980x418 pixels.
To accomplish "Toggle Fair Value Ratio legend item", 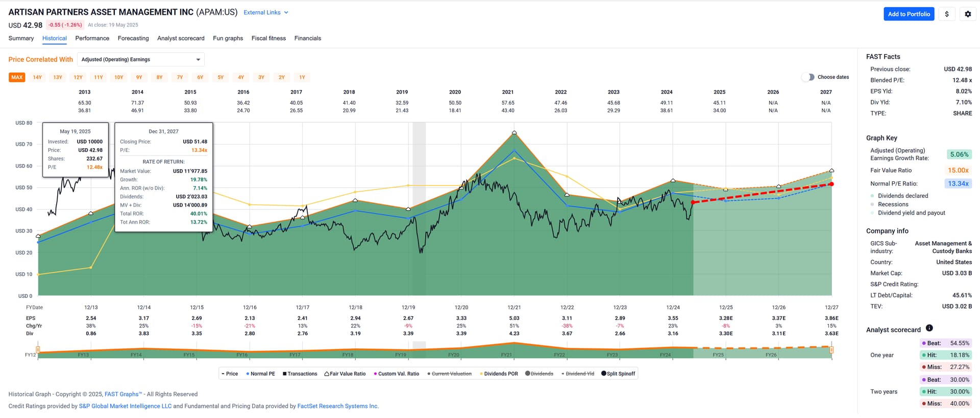I will pyautogui.click(x=345, y=374).
